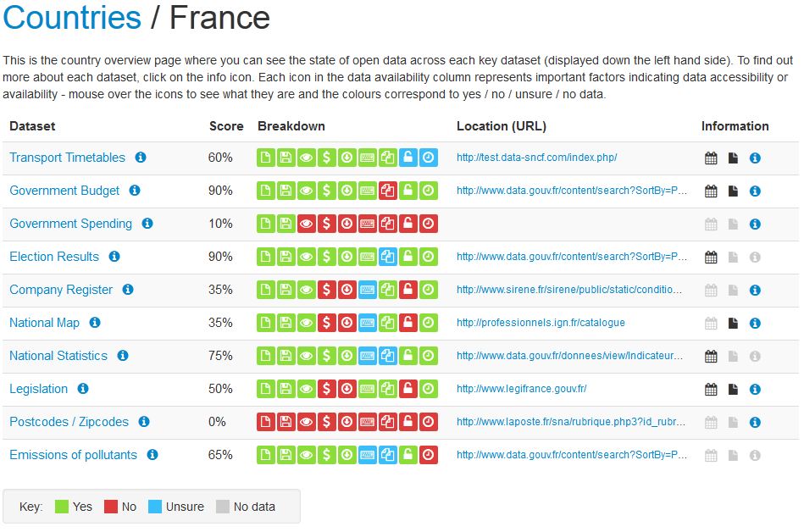Click the blue copy icon in Election Results row
804x532 pixels.
click(388, 257)
